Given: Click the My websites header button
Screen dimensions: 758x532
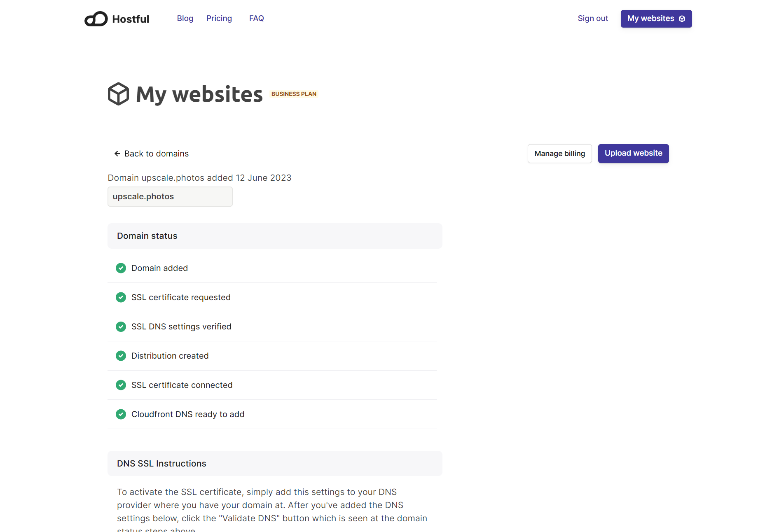Looking at the screenshot, I should pos(656,19).
